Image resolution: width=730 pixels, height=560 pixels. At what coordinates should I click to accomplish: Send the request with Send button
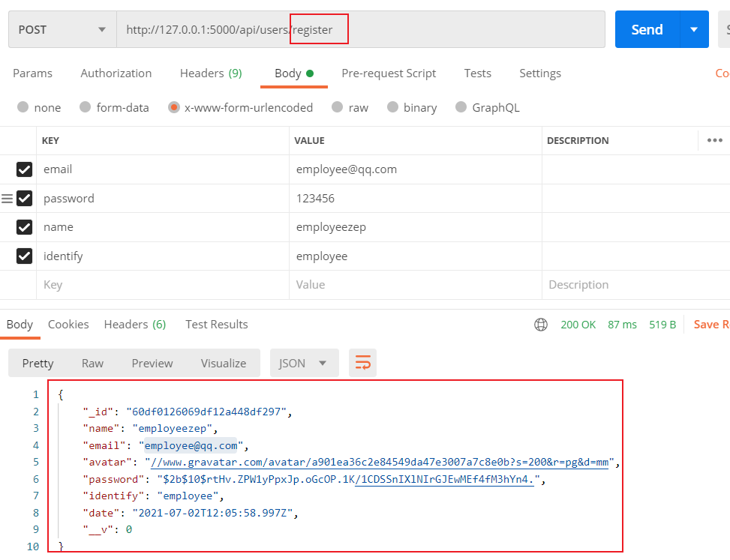coord(647,30)
